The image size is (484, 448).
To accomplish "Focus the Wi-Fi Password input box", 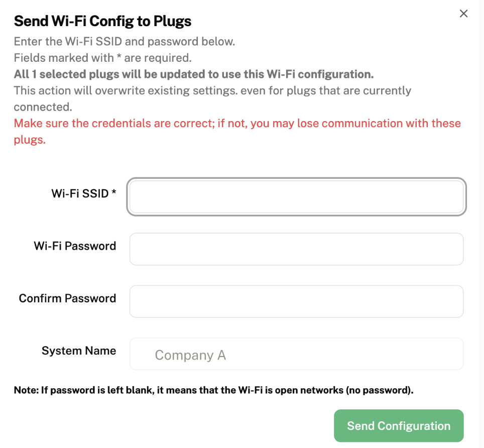I will pos(296,249).
